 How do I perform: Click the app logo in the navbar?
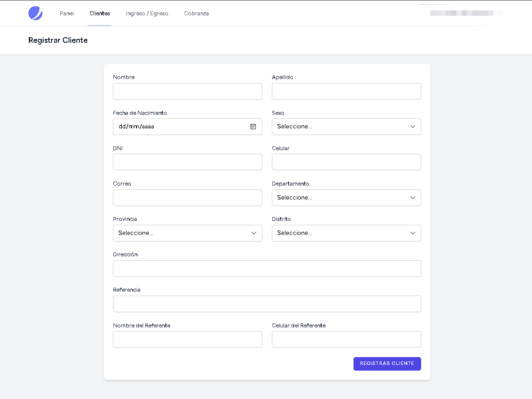tap(35, 13)
